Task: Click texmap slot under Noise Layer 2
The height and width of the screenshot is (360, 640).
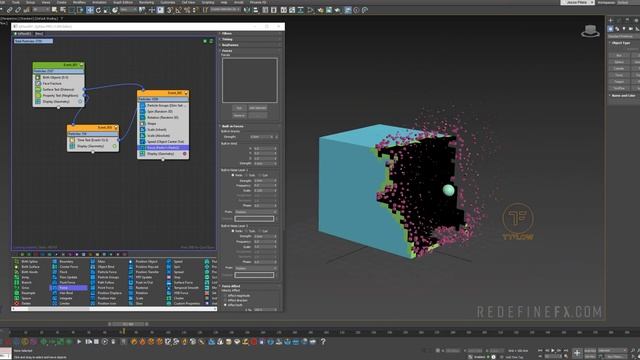Action: [x=254, y=275]
